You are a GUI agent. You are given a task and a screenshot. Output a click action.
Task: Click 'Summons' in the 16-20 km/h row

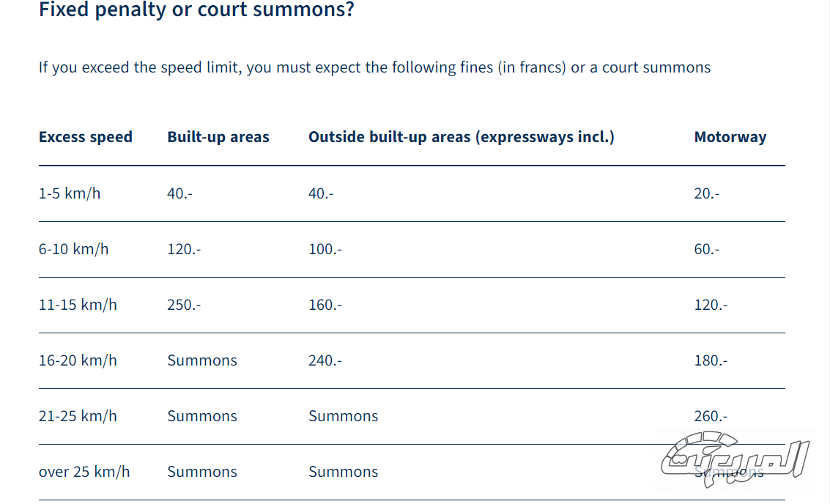point(202,360)
